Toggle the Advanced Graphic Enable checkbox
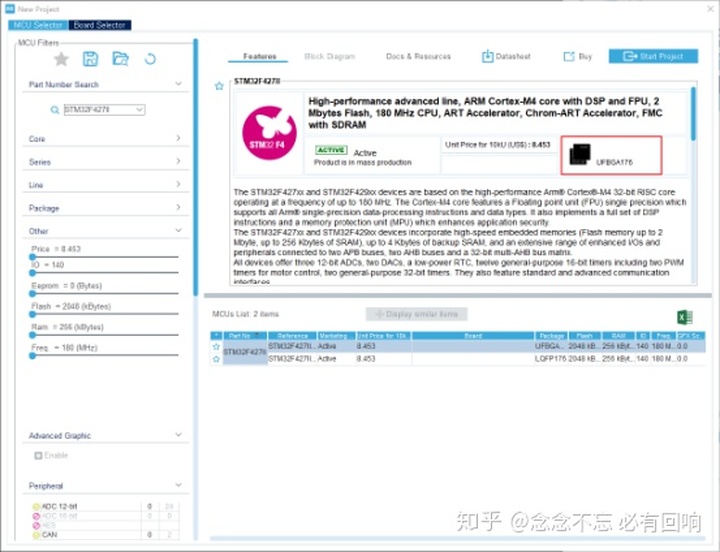 (39, 456)
